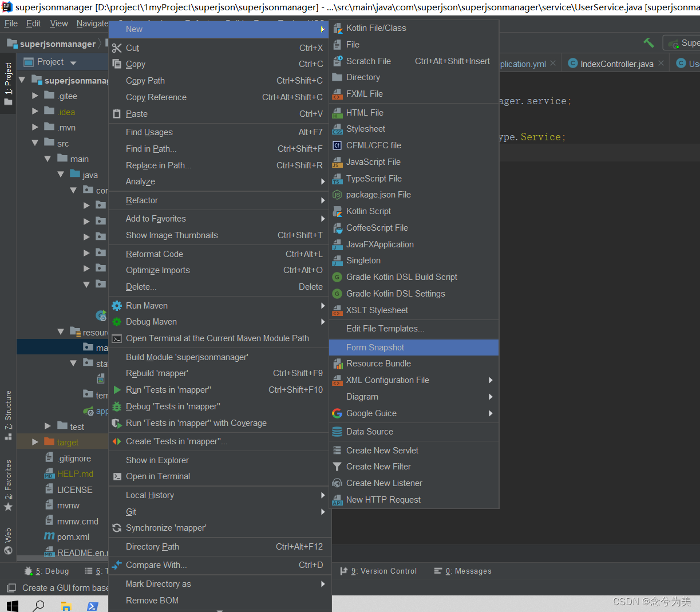The height and width of the screenshot is (612, 700).
Task: Open the 9: Version Control tool window
Action: pyautogui.click(x=378, y=571)
